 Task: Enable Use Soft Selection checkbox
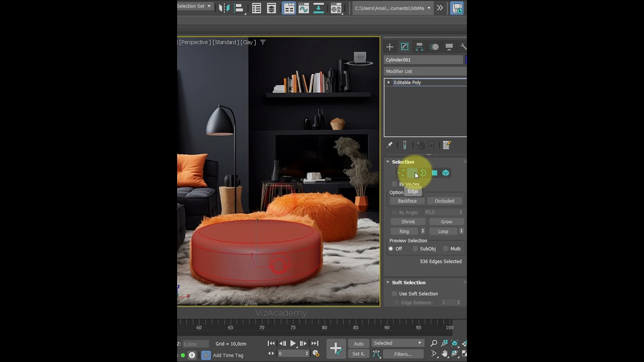(394, 294)
